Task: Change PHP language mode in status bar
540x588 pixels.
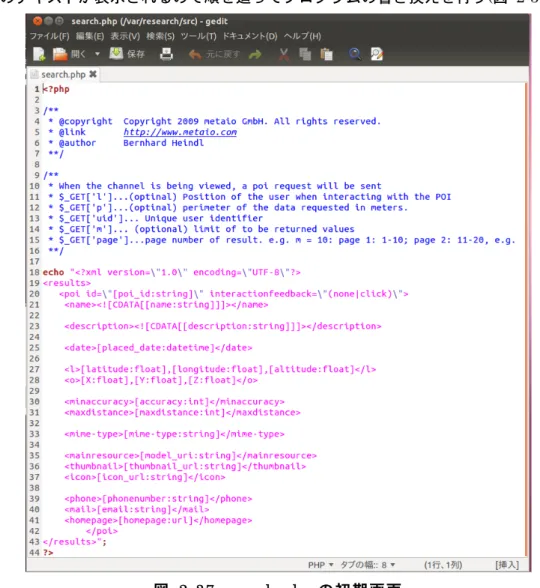Action: click(x=321, y=565)
